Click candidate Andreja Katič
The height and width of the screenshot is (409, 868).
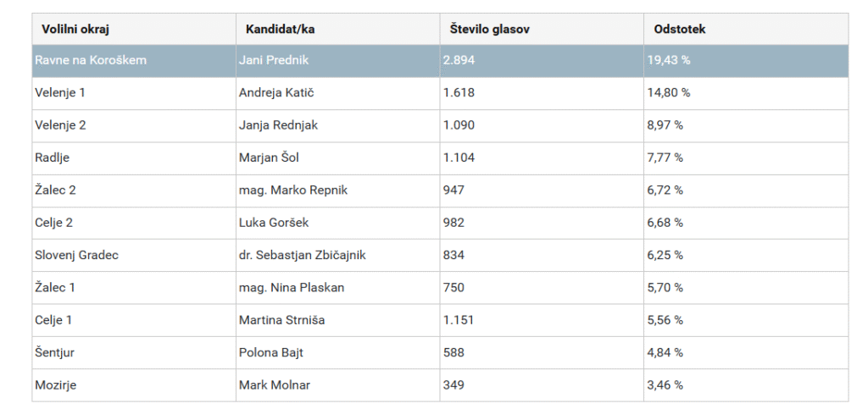(x=277, y=92)
